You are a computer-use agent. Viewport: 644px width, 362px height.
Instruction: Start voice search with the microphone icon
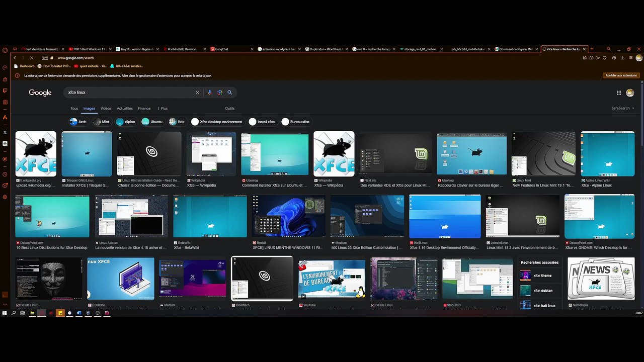[210, 93]
